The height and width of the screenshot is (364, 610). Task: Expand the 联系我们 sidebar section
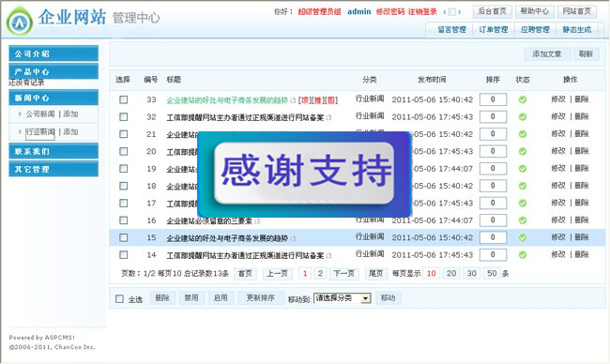[x=53, y=151]
